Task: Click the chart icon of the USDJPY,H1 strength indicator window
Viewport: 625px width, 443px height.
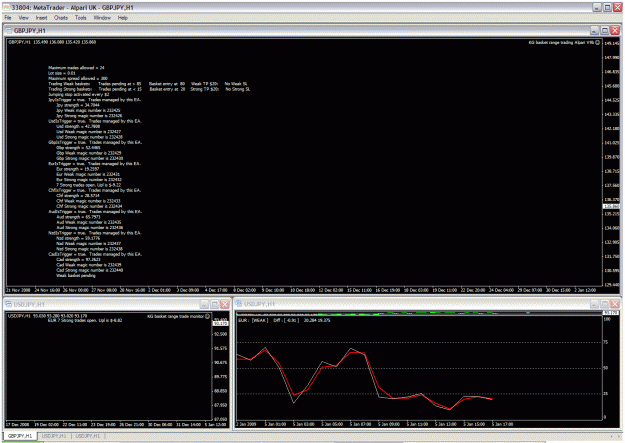Action: coord(239,304)
